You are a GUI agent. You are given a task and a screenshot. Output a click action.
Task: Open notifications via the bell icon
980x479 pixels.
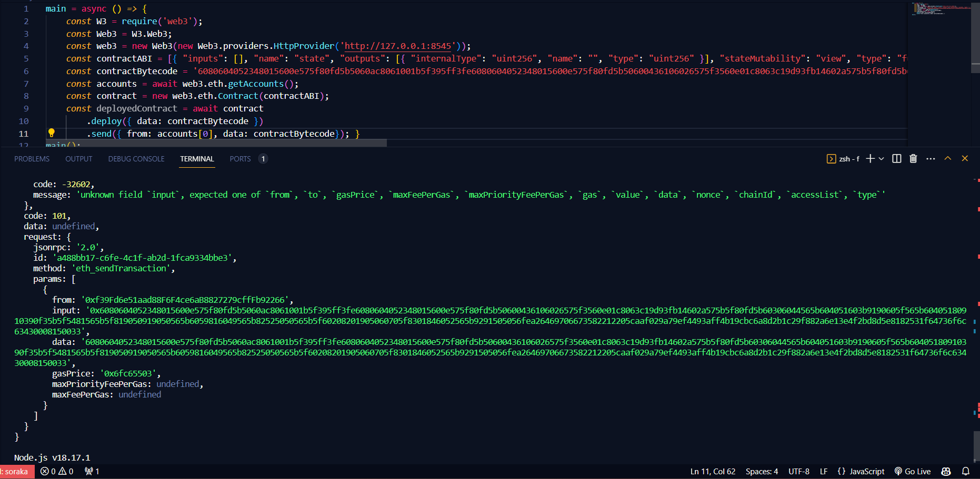click(966, 472)
